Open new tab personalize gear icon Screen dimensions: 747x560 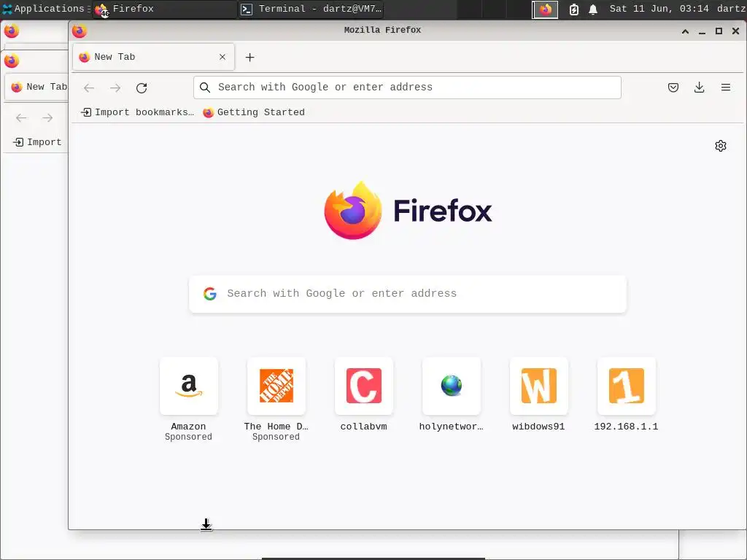721,146
